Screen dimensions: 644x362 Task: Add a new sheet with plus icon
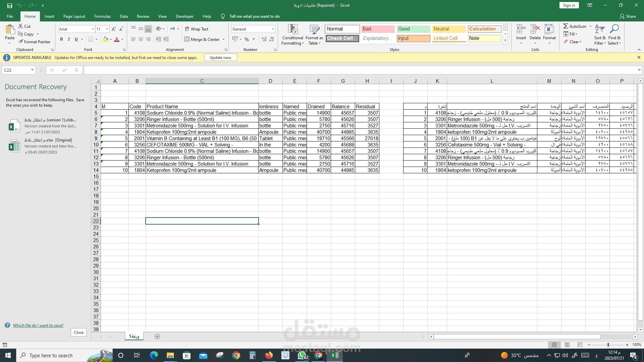click(x=157, y=337)
